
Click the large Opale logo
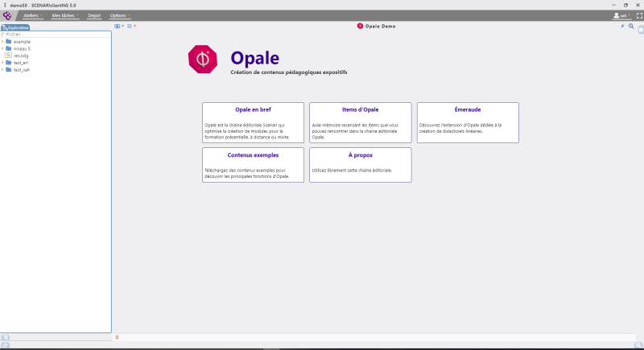click(x=203, y=60)
